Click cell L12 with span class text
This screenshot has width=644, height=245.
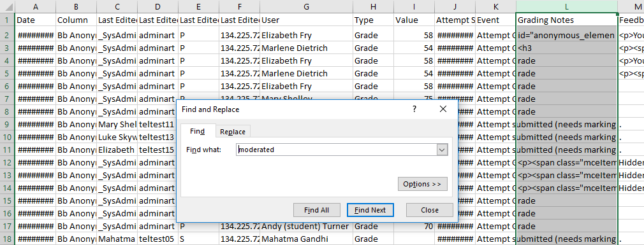tap(566, 163)
